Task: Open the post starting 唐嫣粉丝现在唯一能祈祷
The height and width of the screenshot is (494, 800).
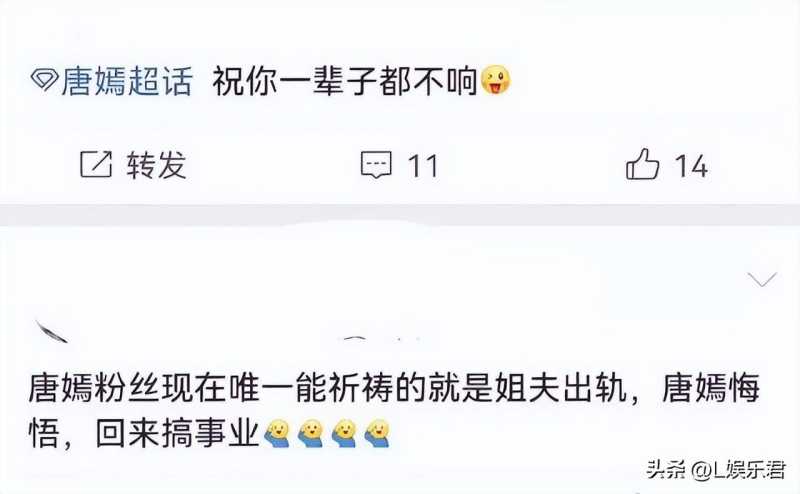Action: (x=394, y=411)
